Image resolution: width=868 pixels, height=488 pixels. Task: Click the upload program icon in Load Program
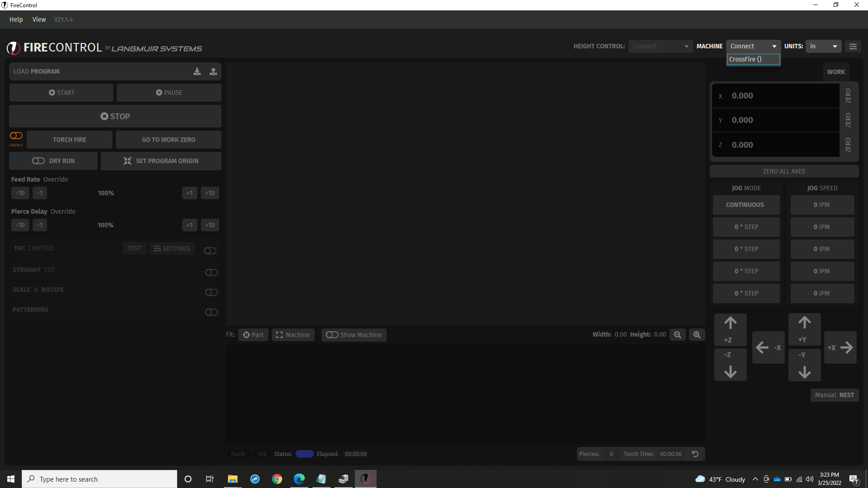coord(213,71)
